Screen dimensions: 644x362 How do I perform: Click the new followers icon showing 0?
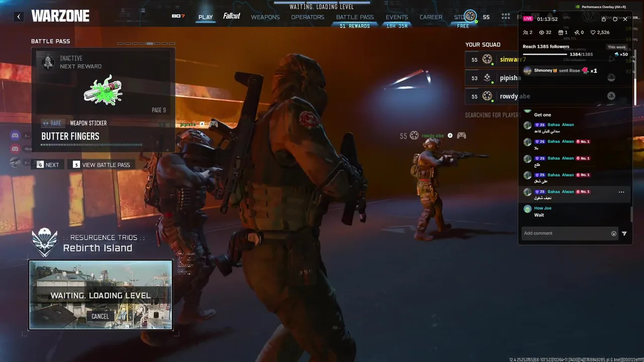point(577,32)
